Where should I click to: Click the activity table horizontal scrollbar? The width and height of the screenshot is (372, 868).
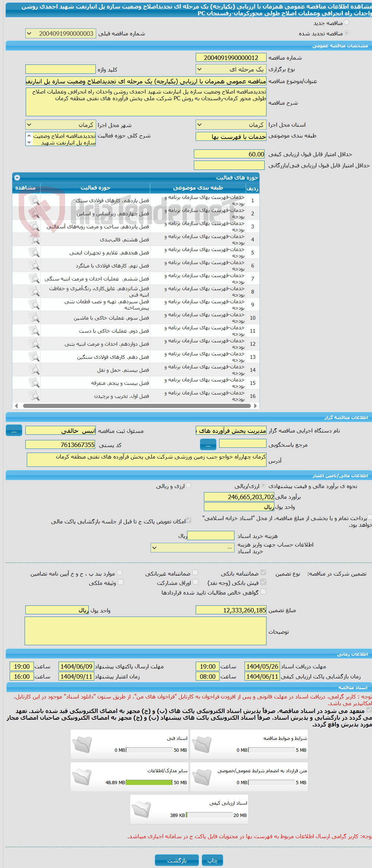(x=137, y=406)
